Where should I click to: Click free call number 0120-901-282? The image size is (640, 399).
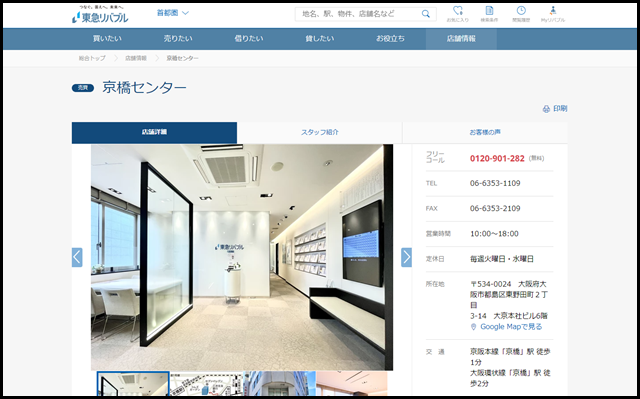click(x=497, y=158)
